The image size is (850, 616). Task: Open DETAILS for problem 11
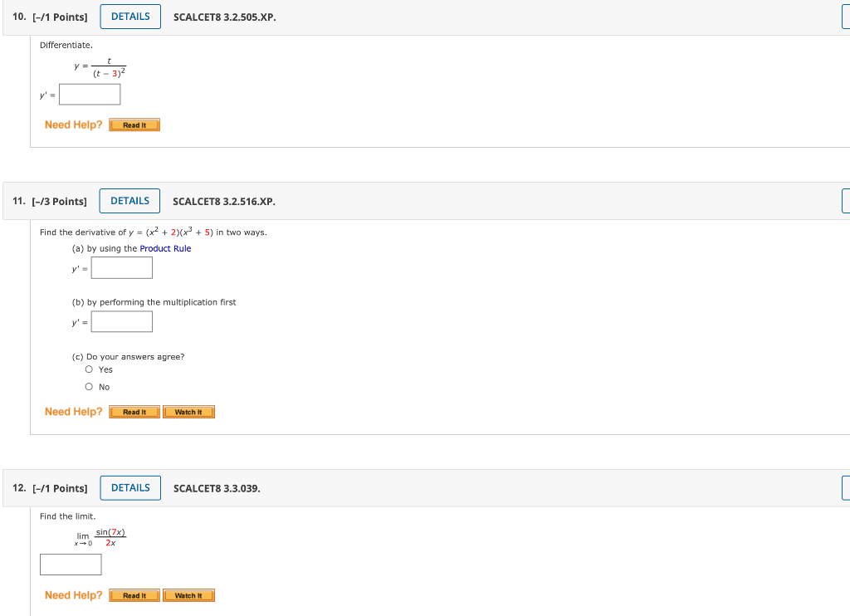[x=129, y=200]
